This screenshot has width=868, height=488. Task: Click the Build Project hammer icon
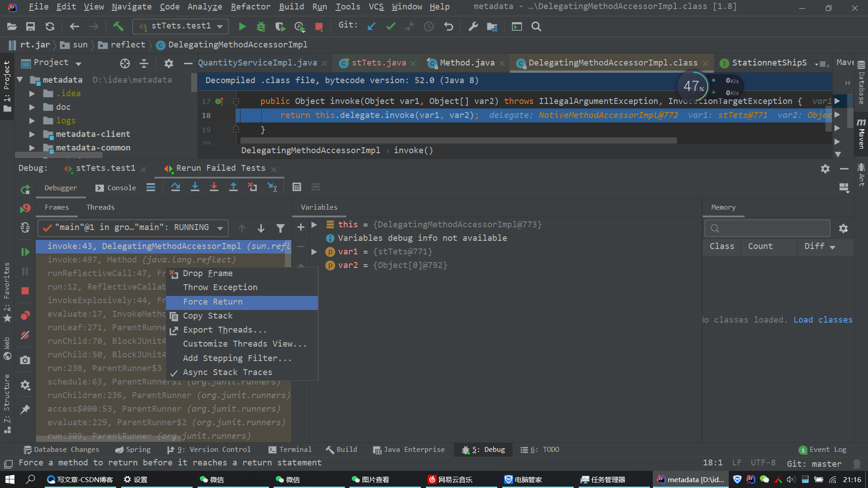[x=118, y=27]
